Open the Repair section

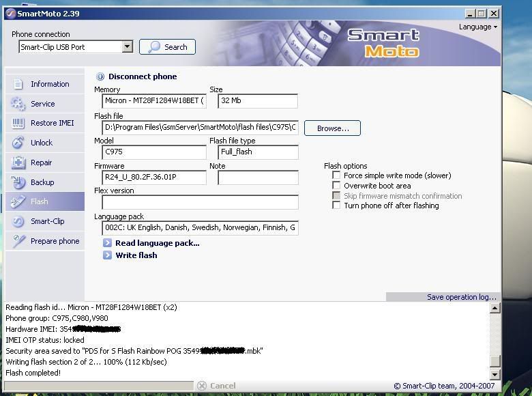click(45, 162)
